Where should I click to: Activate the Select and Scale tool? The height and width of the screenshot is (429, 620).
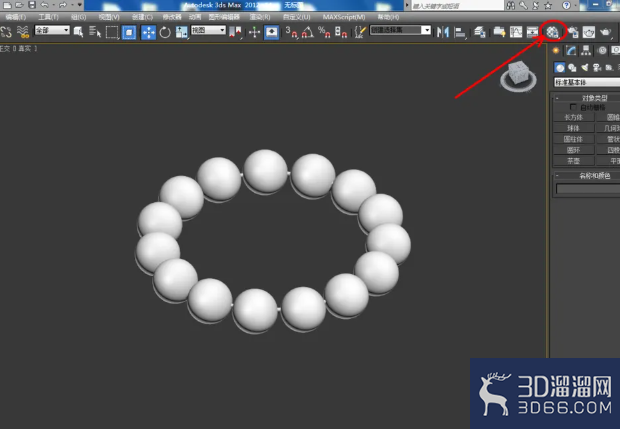(x=181, y=32)
